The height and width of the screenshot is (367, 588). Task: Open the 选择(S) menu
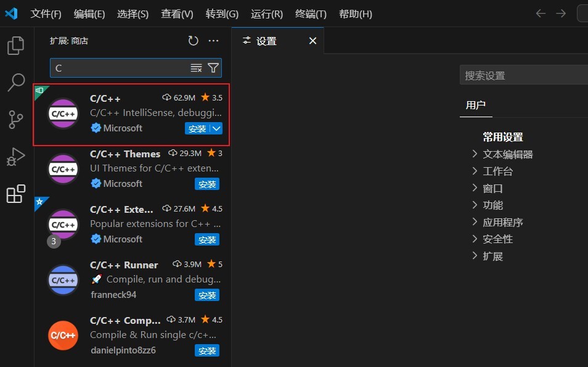[x=133, y=14]
